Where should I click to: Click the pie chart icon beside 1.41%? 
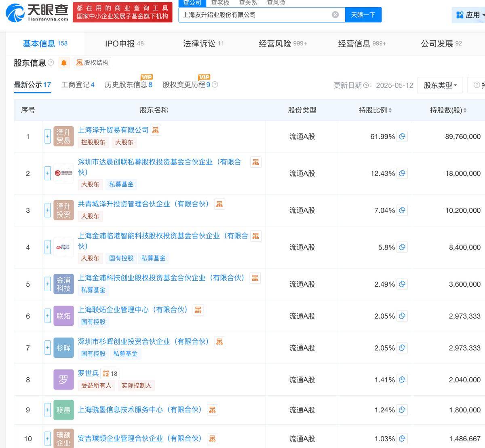[x=402, y=380]
